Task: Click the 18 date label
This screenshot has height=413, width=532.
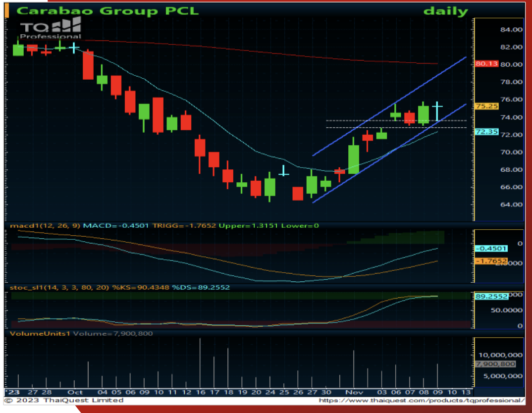Action: tap(229, 392)
